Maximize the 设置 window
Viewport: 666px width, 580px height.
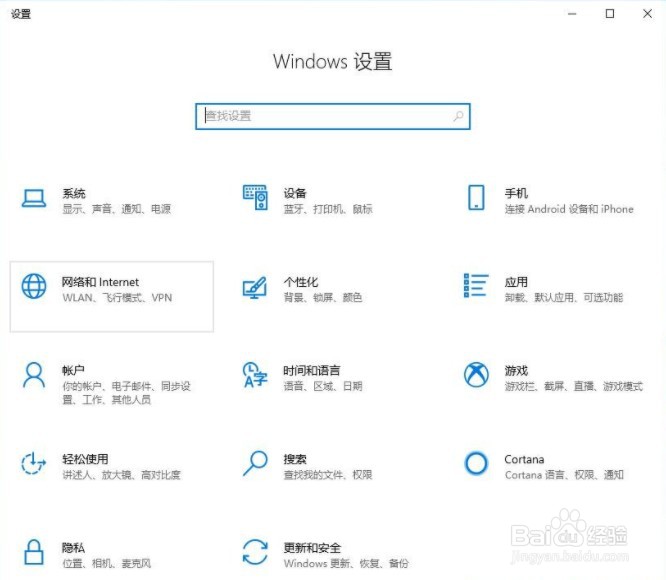click(610, 14)
